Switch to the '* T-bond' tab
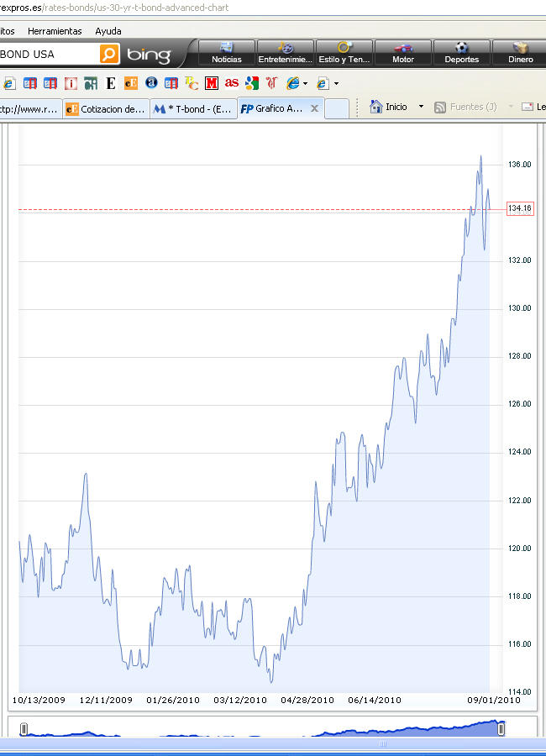546x756 pixels. click(x=193, y=108)
